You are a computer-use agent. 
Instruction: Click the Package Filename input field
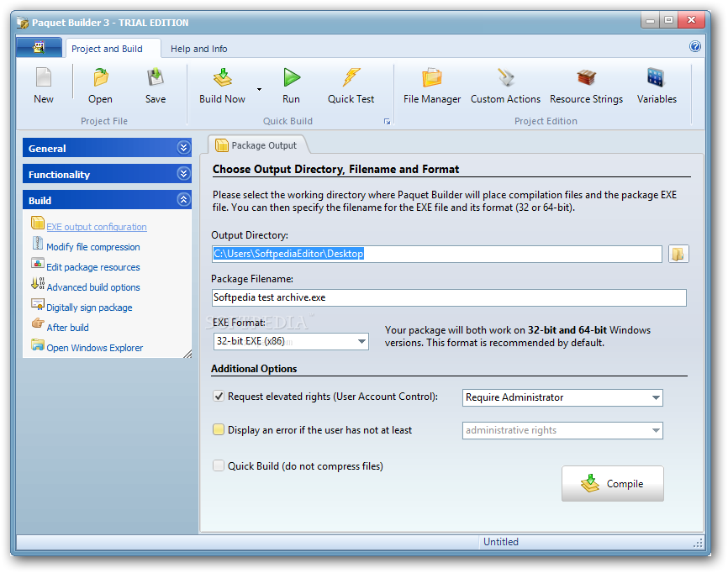coord(449,297)
